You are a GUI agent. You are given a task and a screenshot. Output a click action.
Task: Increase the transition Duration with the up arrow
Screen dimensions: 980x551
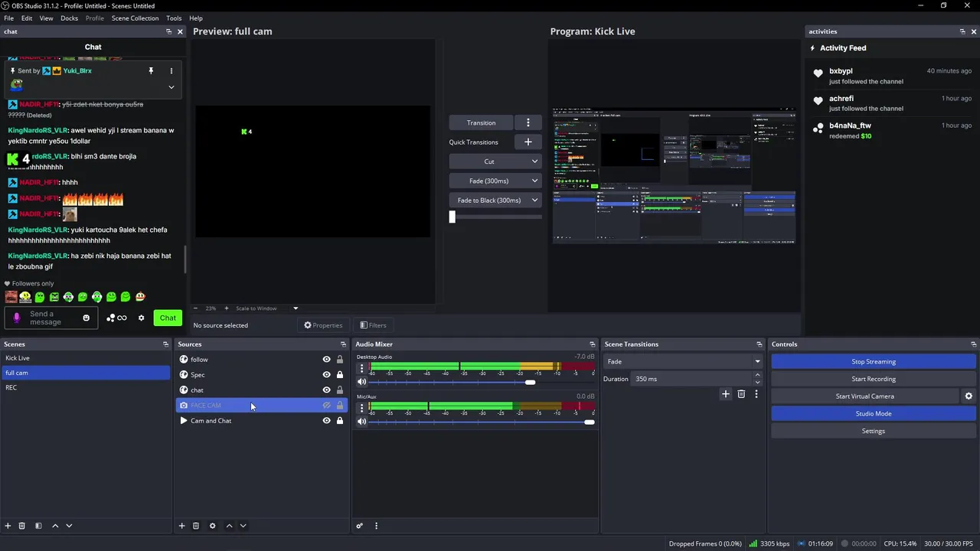[x=757, y=375]
